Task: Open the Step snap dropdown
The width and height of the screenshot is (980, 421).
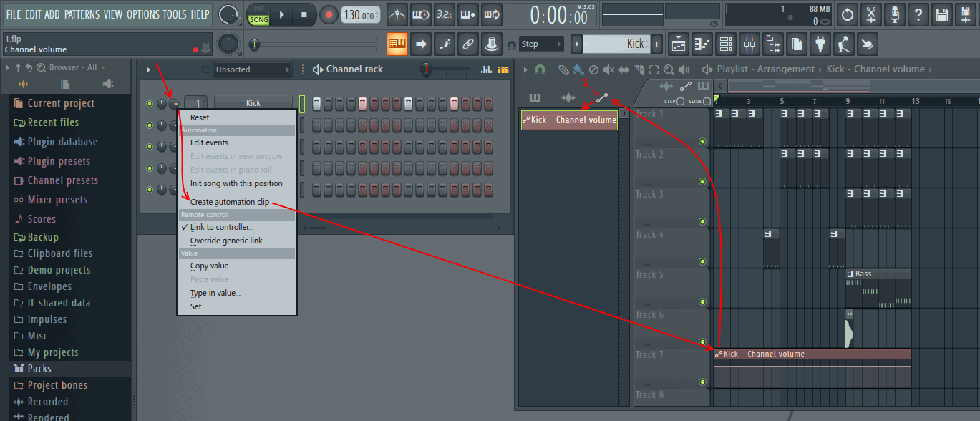Action: coord(541,44)
